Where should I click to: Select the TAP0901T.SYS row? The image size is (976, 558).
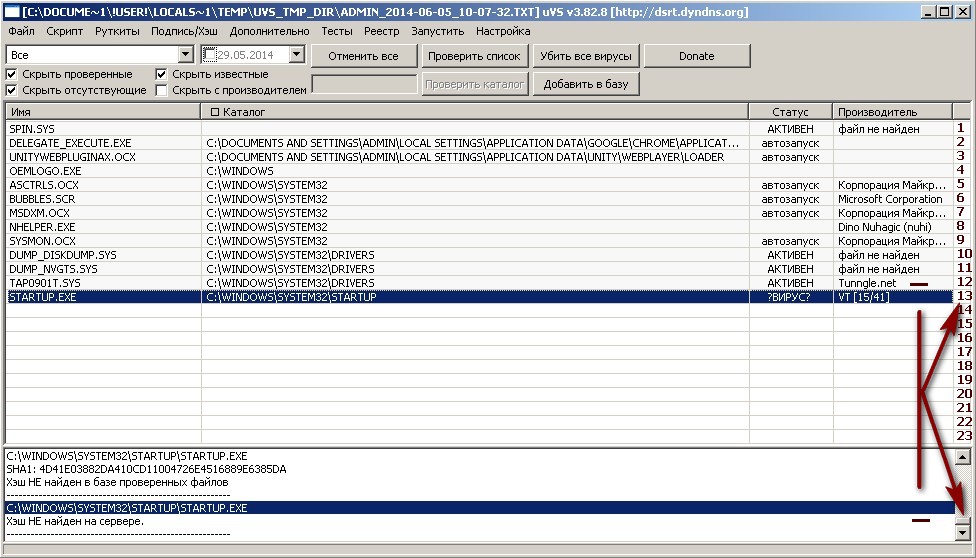pyautogui.click(x=479, y=283)
